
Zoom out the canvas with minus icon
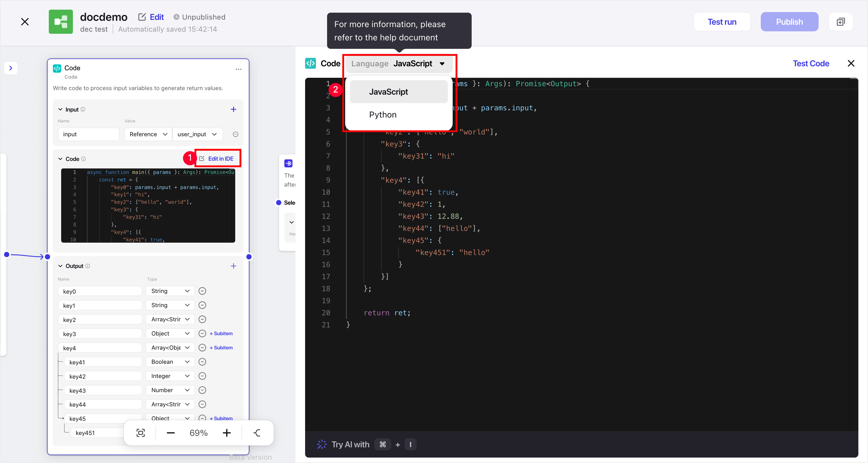170,433
